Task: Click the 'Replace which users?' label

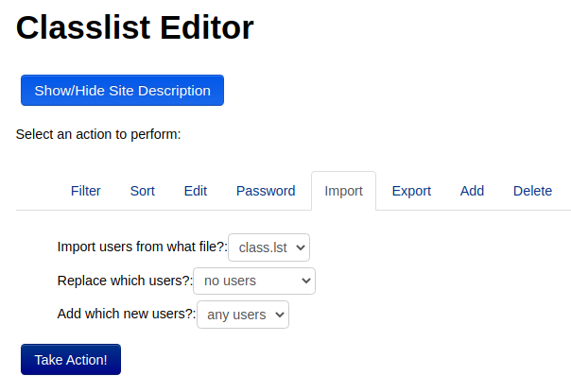Action: pyautogui.click(x=125, y=281)
